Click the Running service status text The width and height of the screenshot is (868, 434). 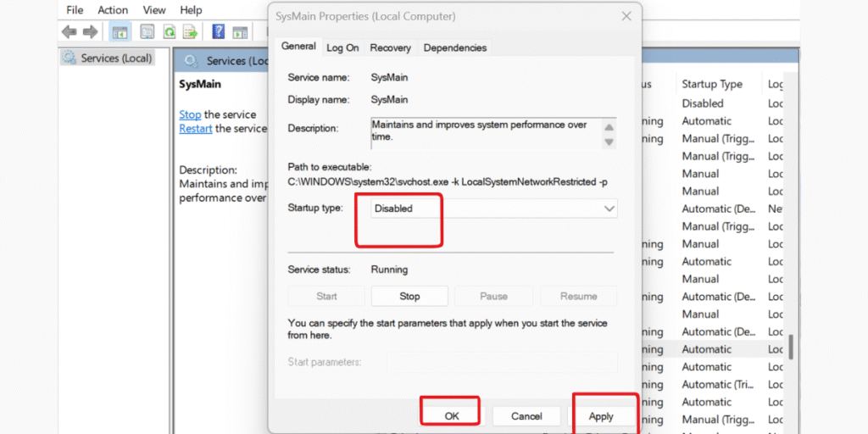click(389, 270)
